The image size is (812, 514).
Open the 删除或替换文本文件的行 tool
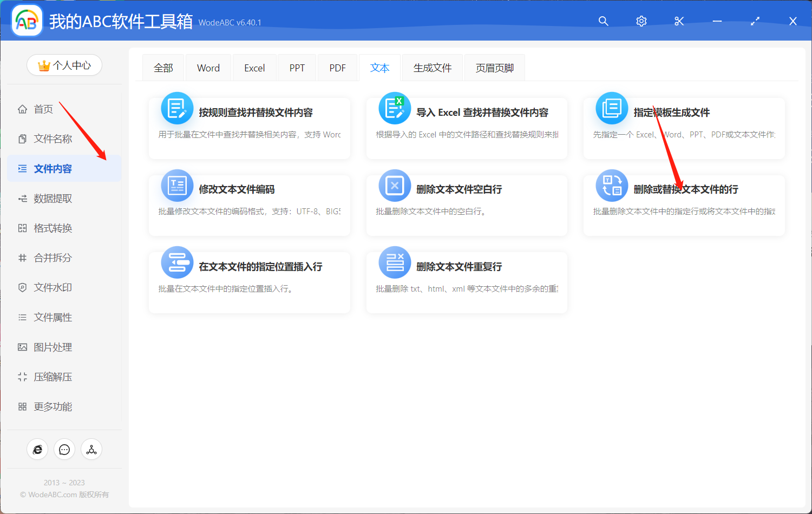tap(684, 205)
